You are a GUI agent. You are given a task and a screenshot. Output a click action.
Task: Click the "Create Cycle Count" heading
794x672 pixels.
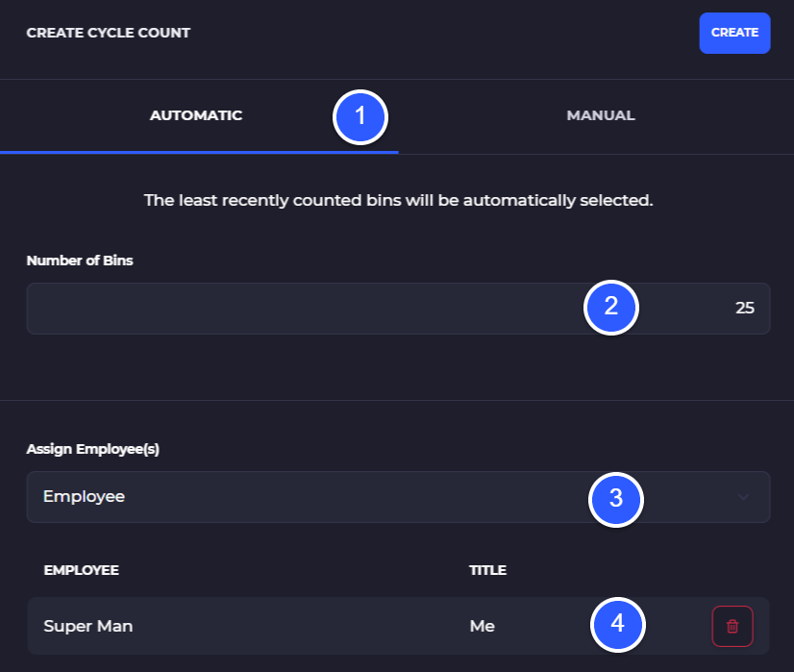[x=109, y=33]
